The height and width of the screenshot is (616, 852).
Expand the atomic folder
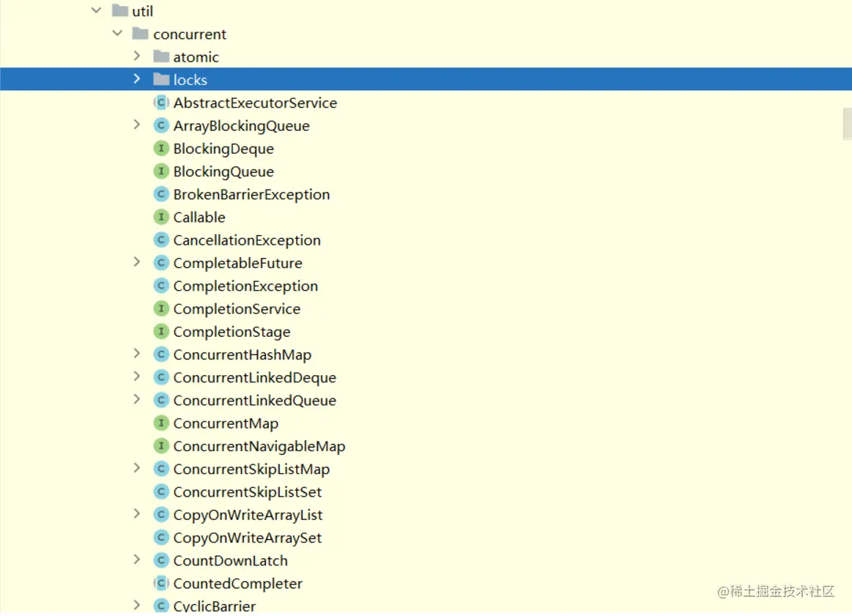point(137,56)
